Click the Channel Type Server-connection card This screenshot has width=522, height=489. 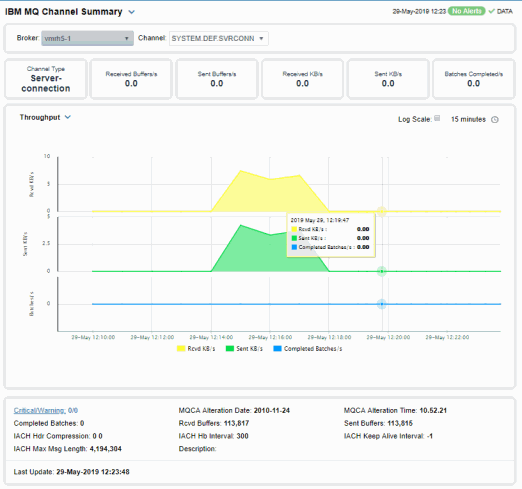click(46, 79)
